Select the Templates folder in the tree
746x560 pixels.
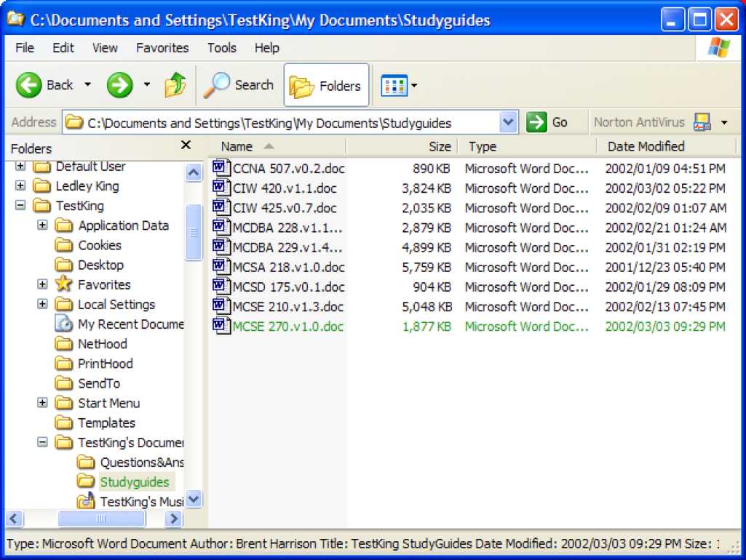coord(106,422)
